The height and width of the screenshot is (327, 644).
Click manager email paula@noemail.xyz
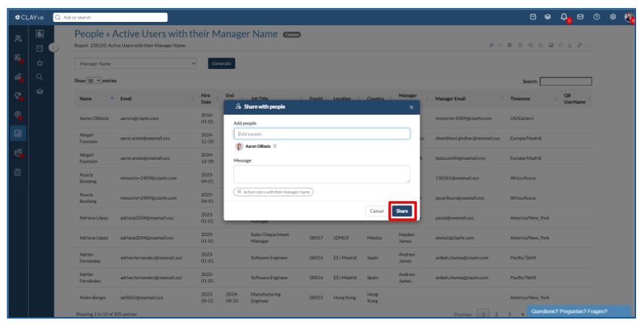[x=455, y=218]
